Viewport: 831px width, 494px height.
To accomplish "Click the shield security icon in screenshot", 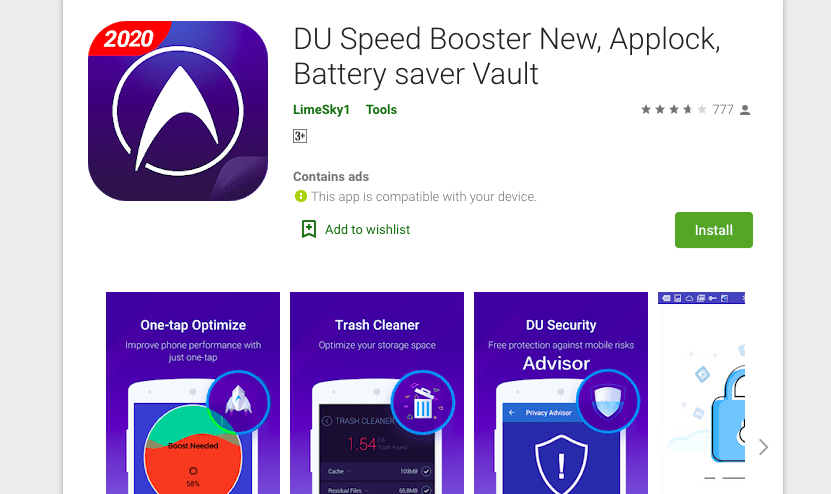I will tap(607, 401).
